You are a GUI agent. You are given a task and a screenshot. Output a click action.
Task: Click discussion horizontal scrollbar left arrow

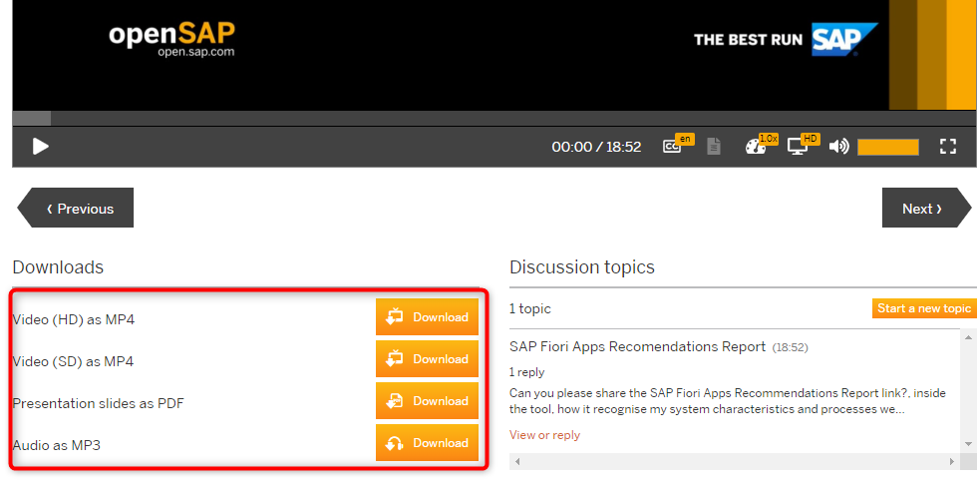point(516,462)
